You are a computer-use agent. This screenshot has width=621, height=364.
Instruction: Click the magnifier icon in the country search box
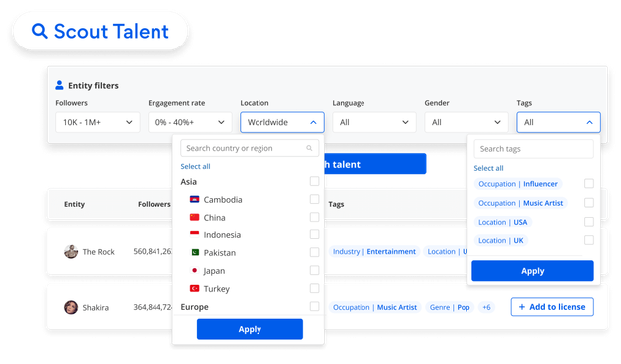(309, 148)
